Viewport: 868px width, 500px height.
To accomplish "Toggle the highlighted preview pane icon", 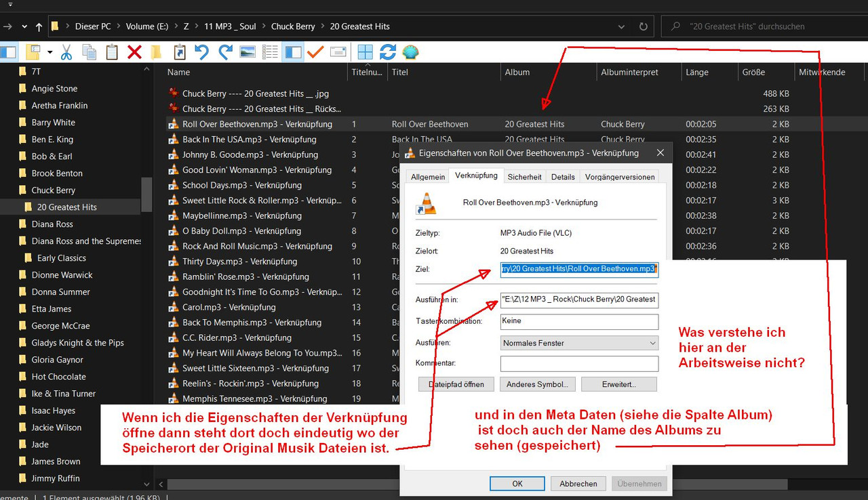I will coord(293,52).
